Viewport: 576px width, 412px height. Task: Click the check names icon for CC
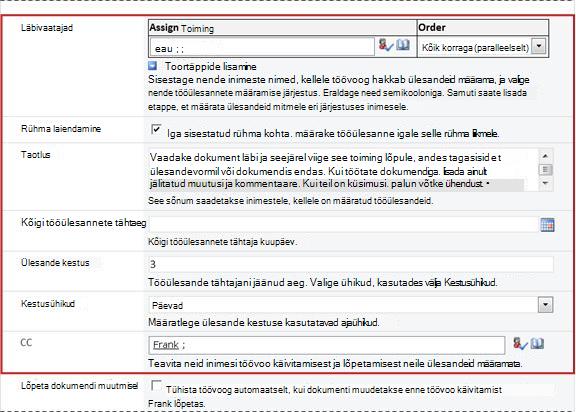520,344
